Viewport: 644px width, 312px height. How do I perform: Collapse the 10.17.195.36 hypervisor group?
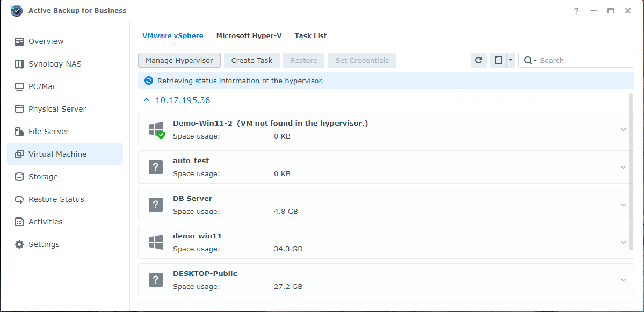[146, 100]
